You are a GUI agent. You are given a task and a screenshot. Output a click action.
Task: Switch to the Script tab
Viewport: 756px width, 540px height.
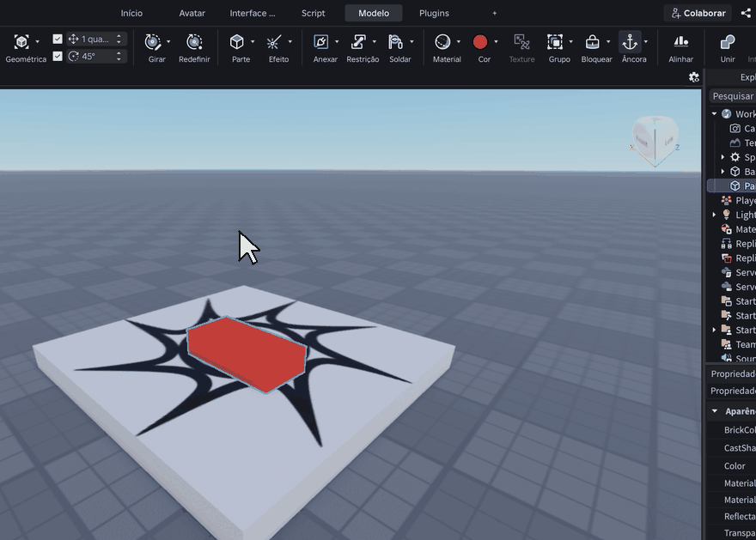click(313, 13)
